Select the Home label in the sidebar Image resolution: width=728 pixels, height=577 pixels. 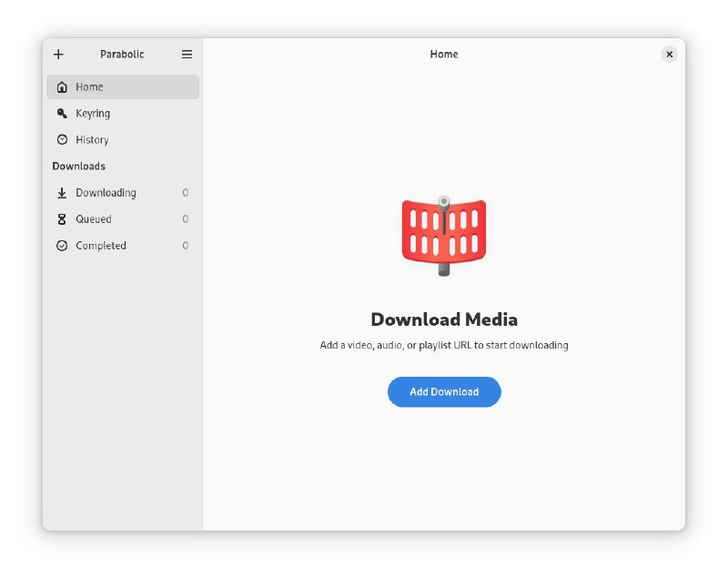click(x=89, y=87)
